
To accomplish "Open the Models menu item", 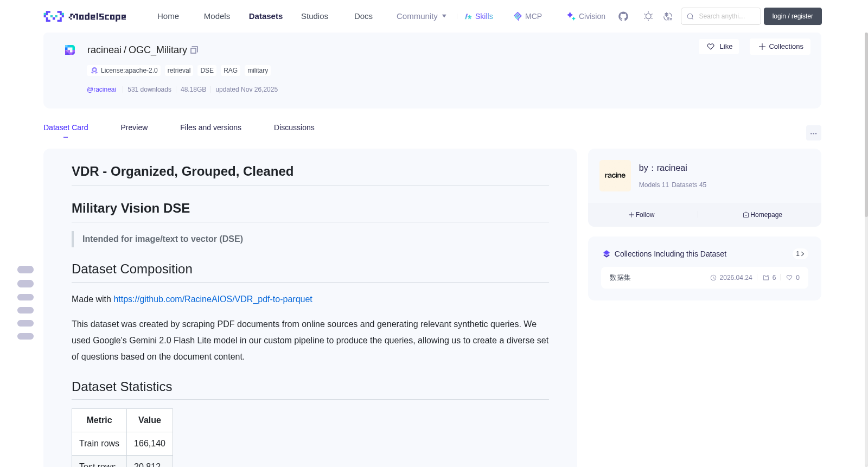I will click(217, 16).
